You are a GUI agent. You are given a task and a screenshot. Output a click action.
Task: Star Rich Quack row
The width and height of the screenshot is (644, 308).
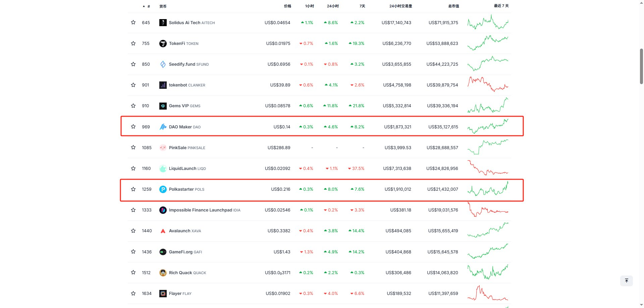coord(133,272)
